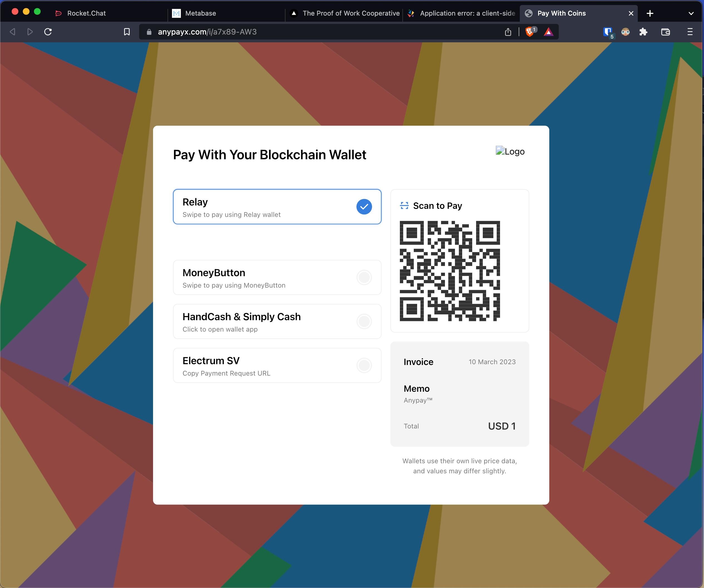
Task: Click the 'Total' label
Action: click(411, 426)
